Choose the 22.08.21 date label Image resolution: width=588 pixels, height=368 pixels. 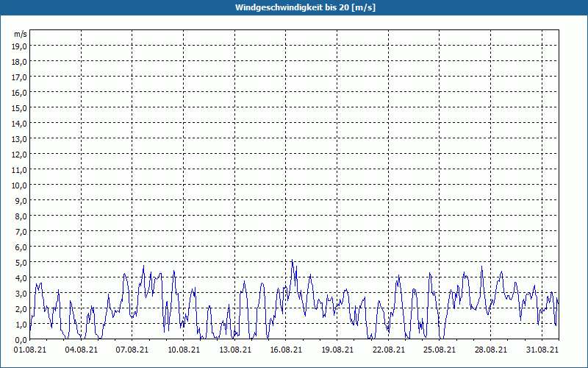pos(387,350)
